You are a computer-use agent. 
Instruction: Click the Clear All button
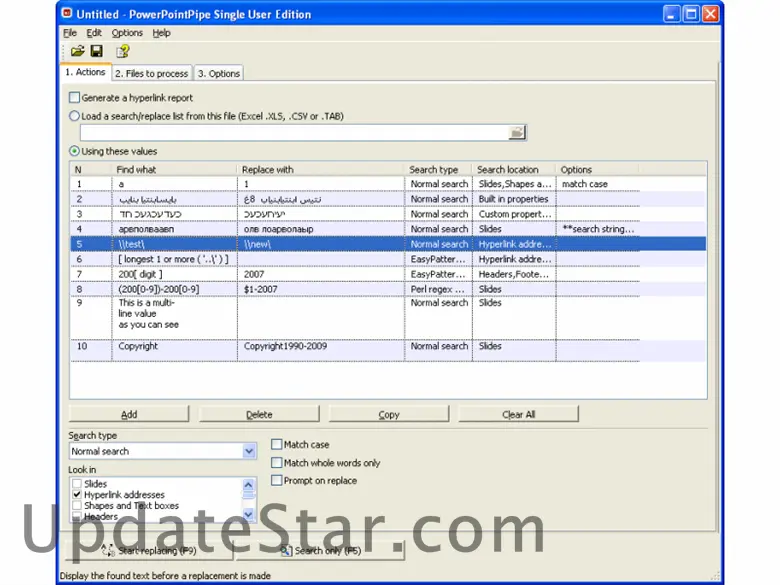[x=518, y=414]
